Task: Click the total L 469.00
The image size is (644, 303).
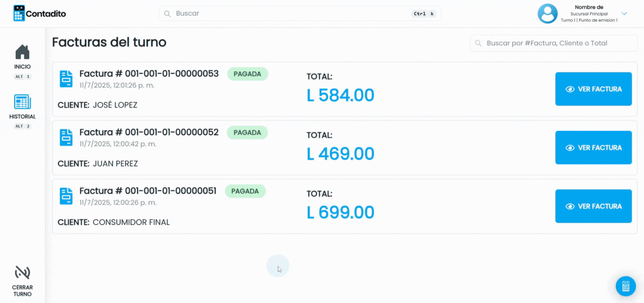Action: (x=340, y=154)
